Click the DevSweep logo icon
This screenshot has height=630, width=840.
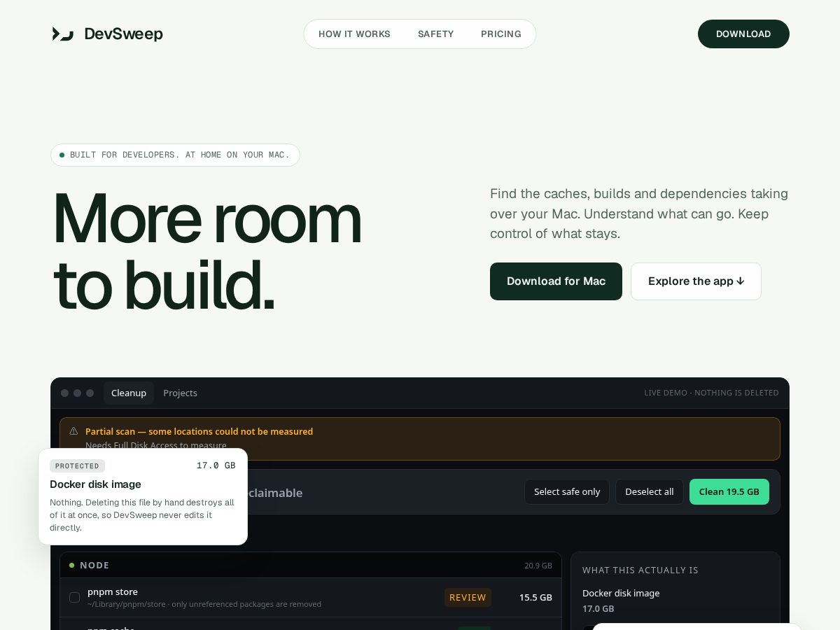click(x=62, y=34)
